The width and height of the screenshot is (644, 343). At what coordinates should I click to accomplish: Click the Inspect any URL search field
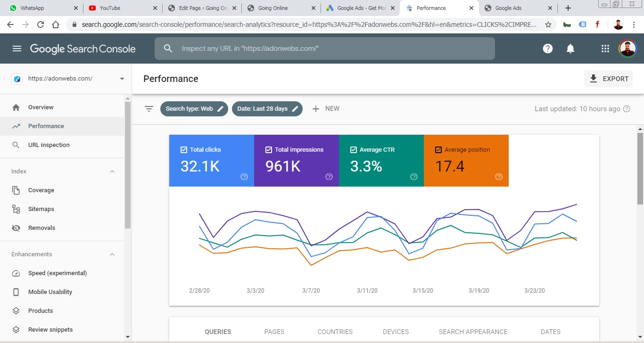(325, 49)
